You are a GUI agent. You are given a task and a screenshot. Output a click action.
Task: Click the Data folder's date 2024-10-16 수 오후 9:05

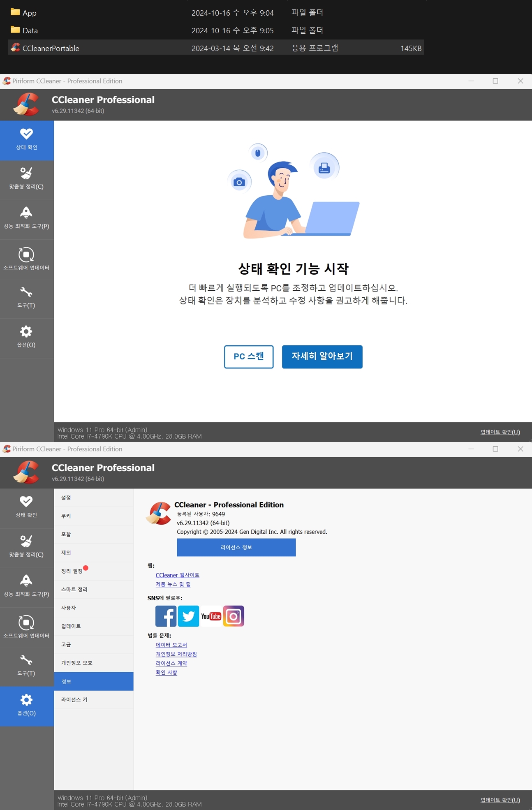click(232, 30)
